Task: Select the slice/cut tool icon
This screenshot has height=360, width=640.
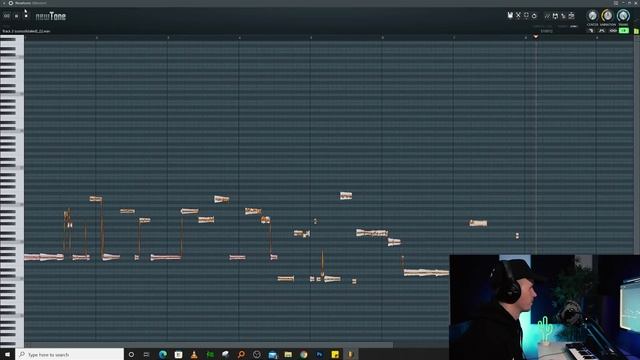Action: tap(518, 16)
